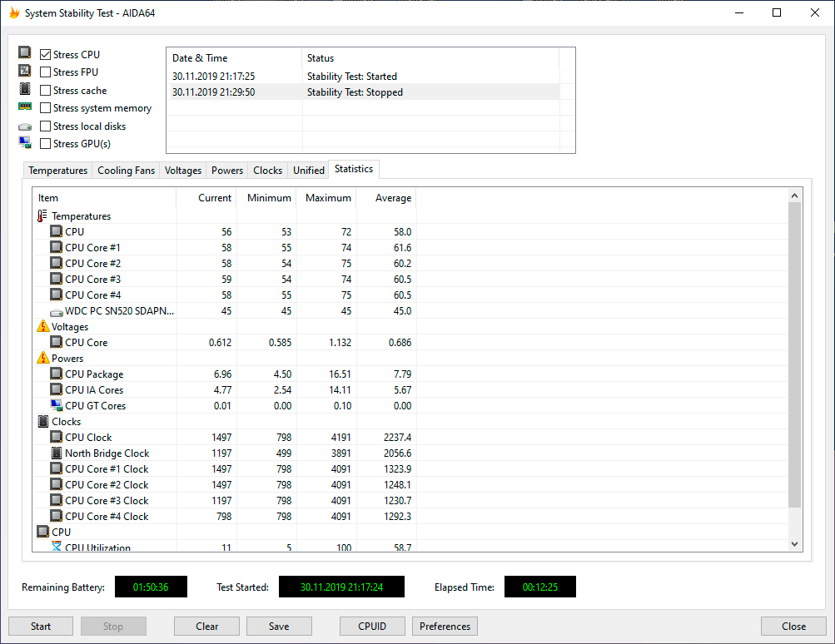Screen dimensions: 835x644
Task: Click the hourglass icon of CPU Utilization row
Action: (x=57, y=546)
